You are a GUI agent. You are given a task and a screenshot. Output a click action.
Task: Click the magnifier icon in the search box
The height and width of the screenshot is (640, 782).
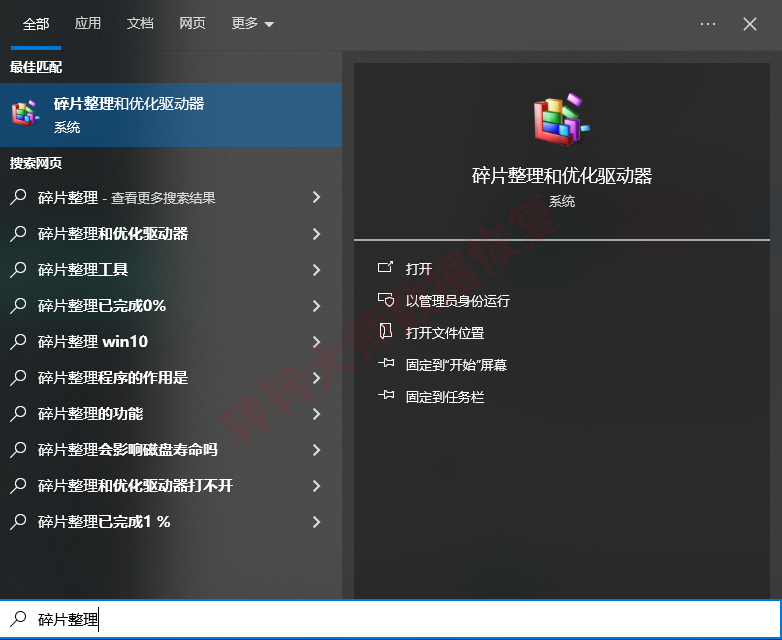coord(18,619)
